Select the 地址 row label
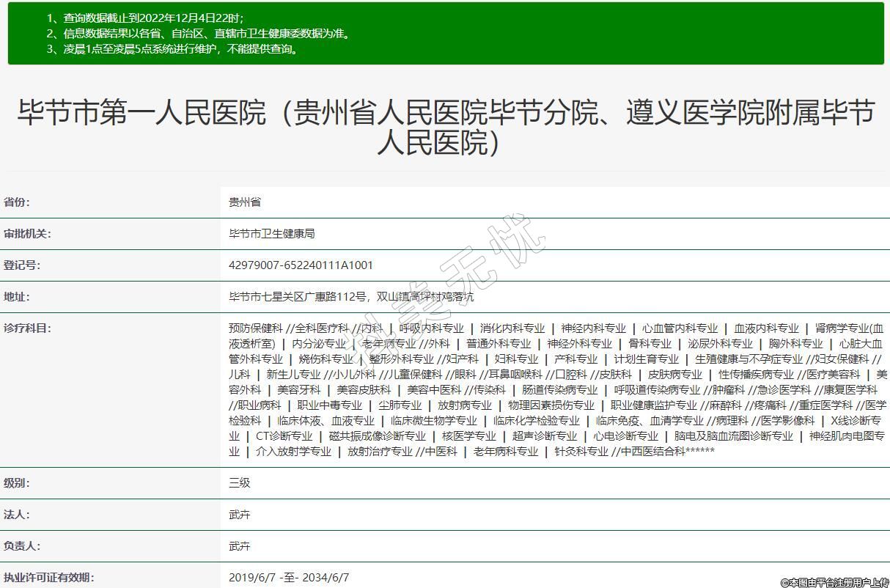Viewport: 890px width, 588px height. click(17, 297)
